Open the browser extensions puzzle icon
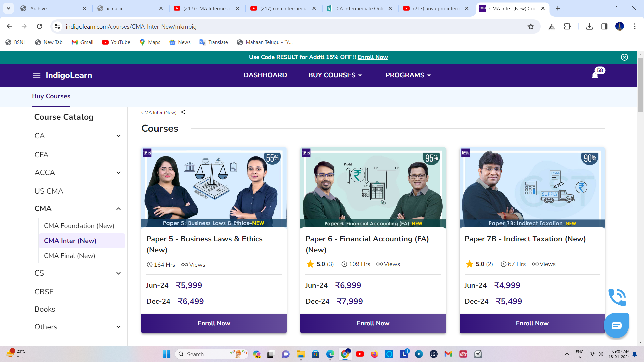This screenshot has width=644, height=362. click(567, 27)
